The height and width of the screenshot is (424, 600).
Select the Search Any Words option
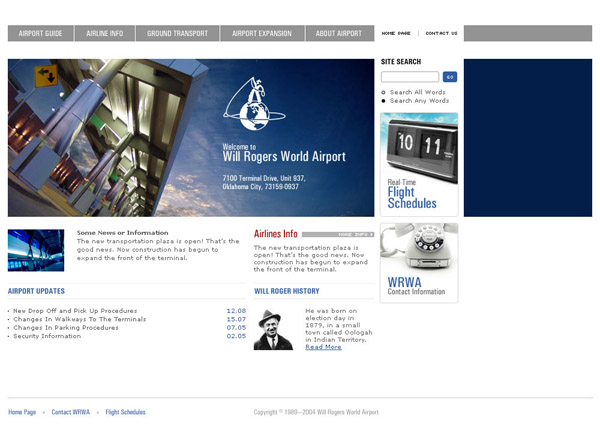click(x=383, y=101)
